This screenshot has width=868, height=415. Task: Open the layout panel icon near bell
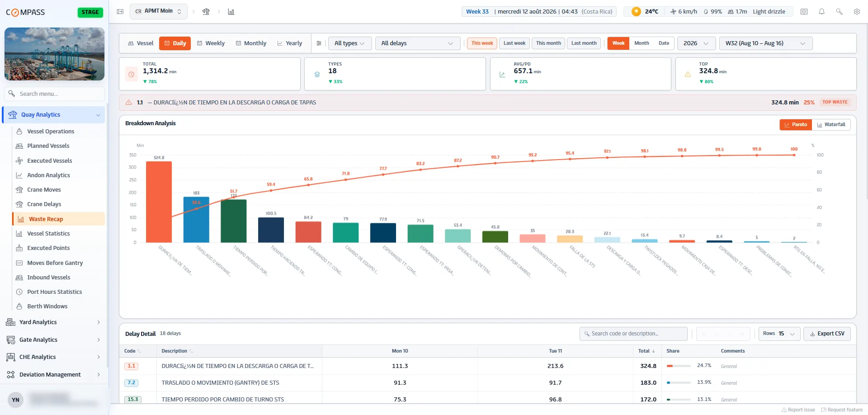[804, 12]
